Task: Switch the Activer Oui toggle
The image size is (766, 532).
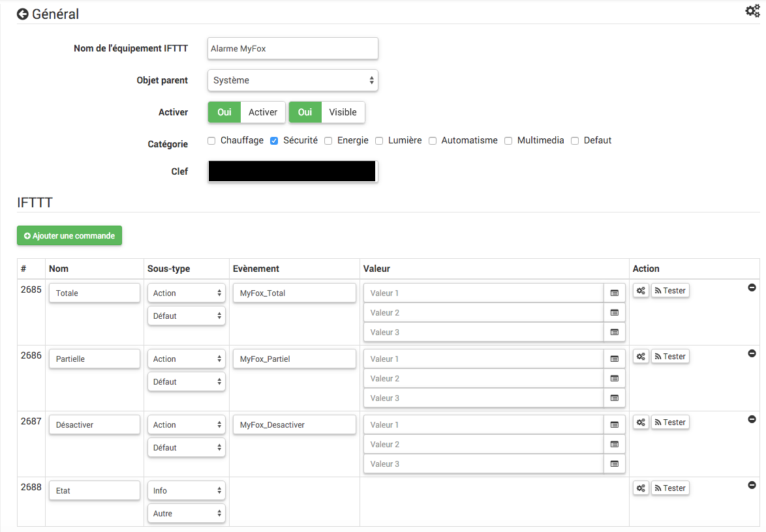Action: (x=224, y=112)
